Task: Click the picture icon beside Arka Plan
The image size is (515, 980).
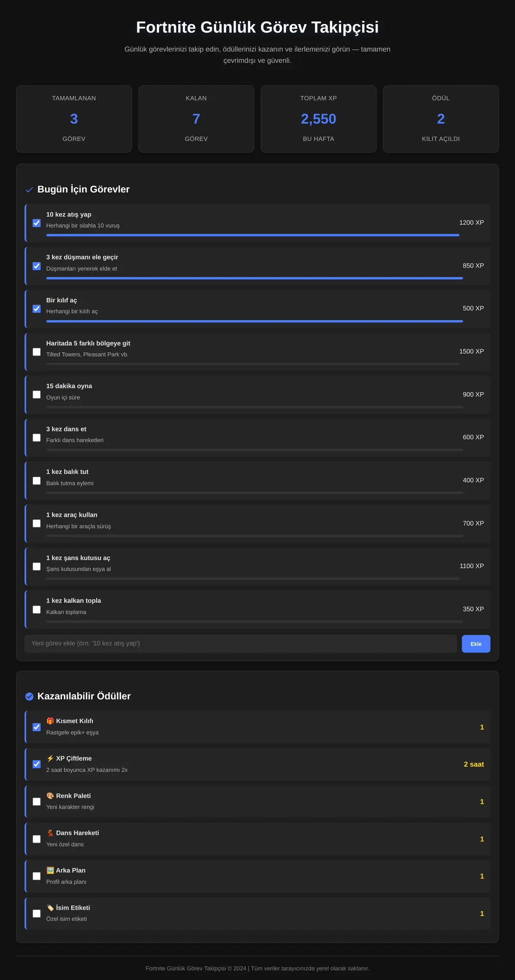Action: coord(50,870)
